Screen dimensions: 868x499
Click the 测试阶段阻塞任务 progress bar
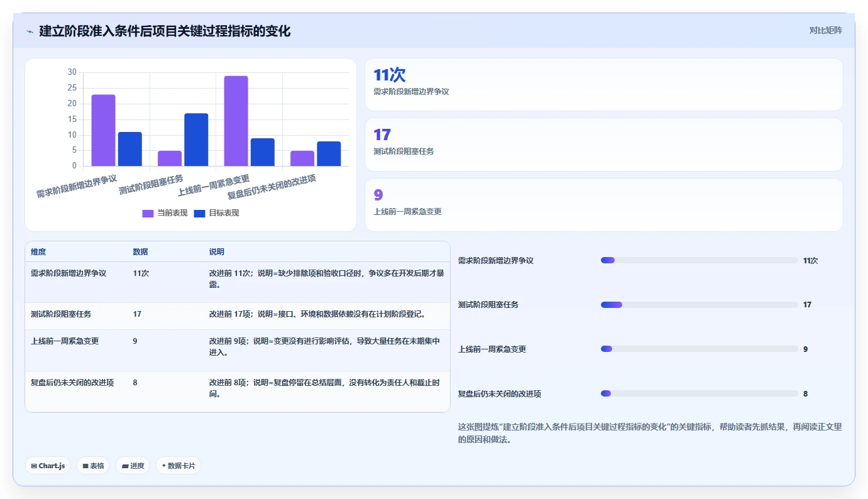699,305
